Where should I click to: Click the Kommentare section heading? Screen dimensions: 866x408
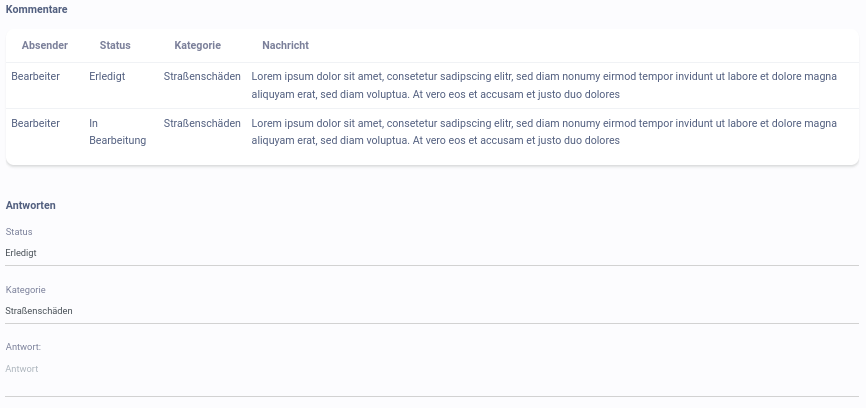click(x=37, y=9)
